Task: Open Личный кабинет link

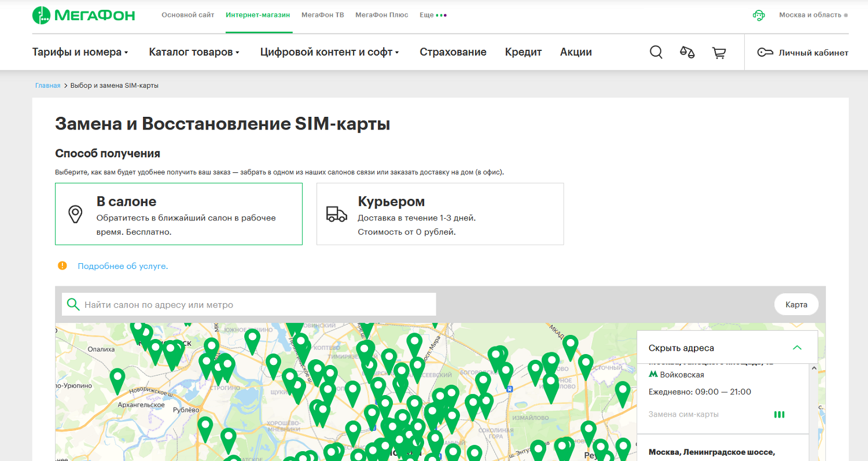Action: tap(803, 53)
